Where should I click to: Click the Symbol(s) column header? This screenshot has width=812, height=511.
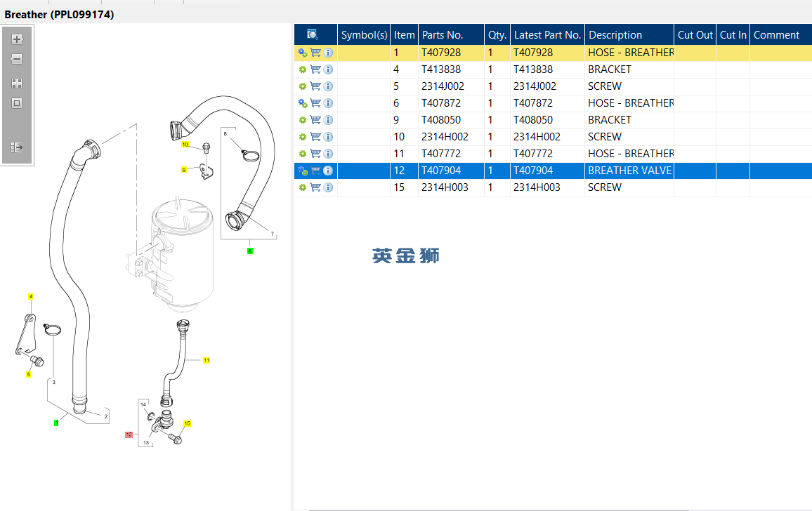coord(364,34)
